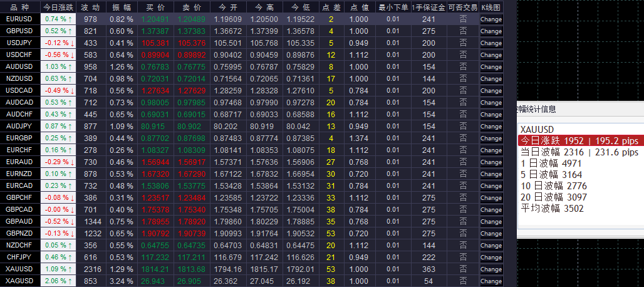Screen dimensions: 644x287
Task: Click the Change button for XAUUSD
Action: pyautogui.click(x=491, y=269)
